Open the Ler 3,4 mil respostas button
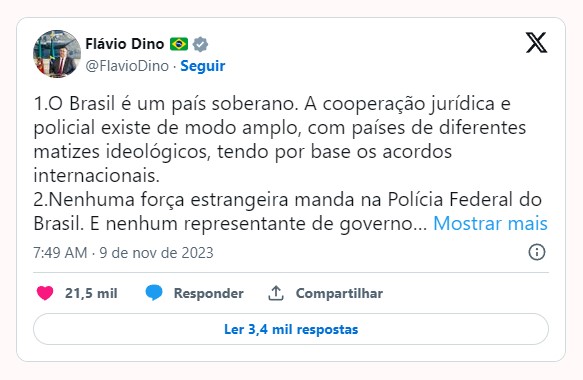Screen dimensions: 583x380 (x=291, y=329)
